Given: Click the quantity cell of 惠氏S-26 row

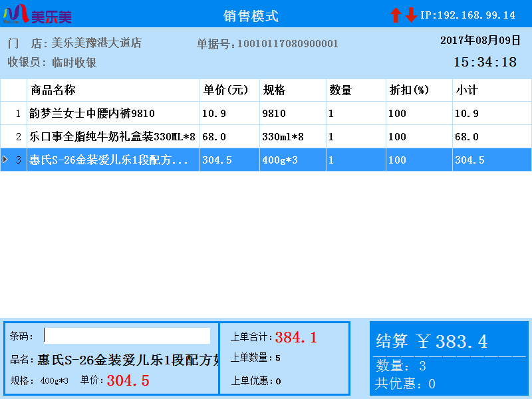Looking at the screenshot, I should point(356,160).
